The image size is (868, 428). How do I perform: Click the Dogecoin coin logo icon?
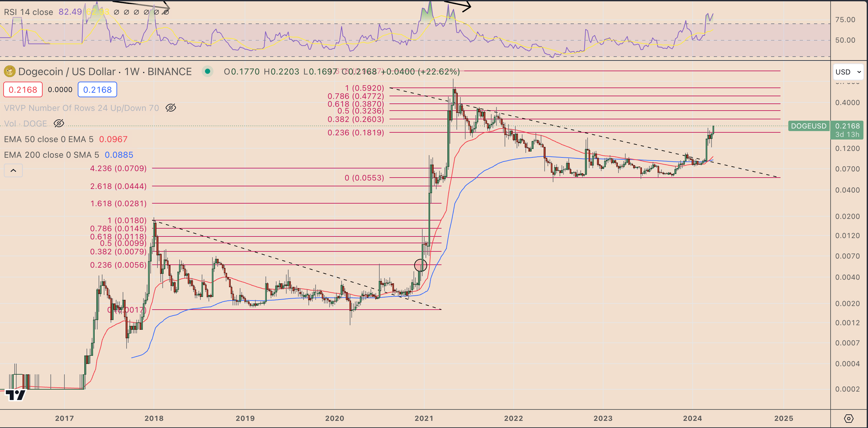coord(9,72)
